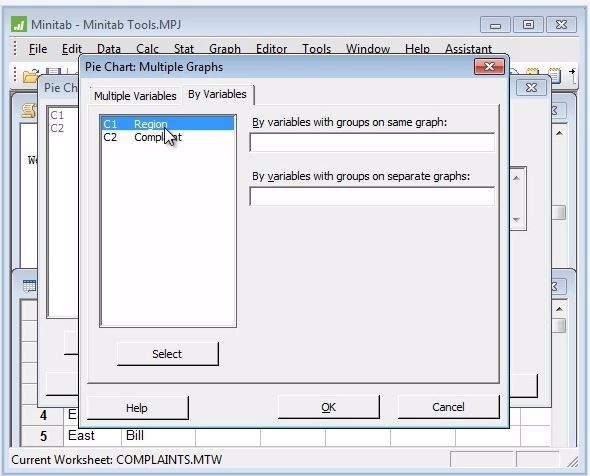590x476 pixels.
Task: Close the background Pie Chart dialog
Action: (531, 88)
